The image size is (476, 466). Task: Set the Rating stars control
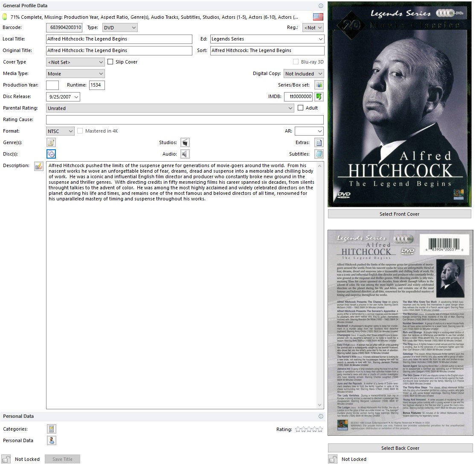click(x=309, y=429)
